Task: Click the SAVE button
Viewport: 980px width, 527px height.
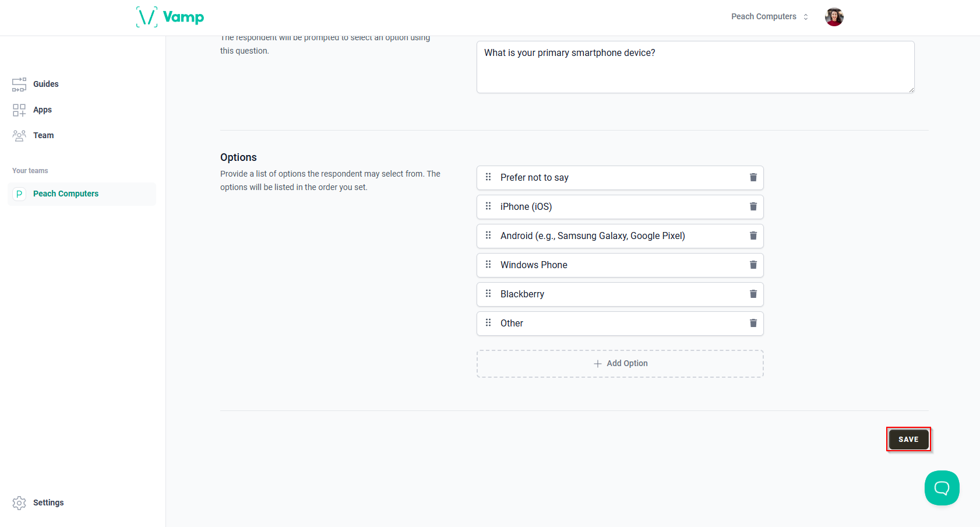Action: [908, 439]
